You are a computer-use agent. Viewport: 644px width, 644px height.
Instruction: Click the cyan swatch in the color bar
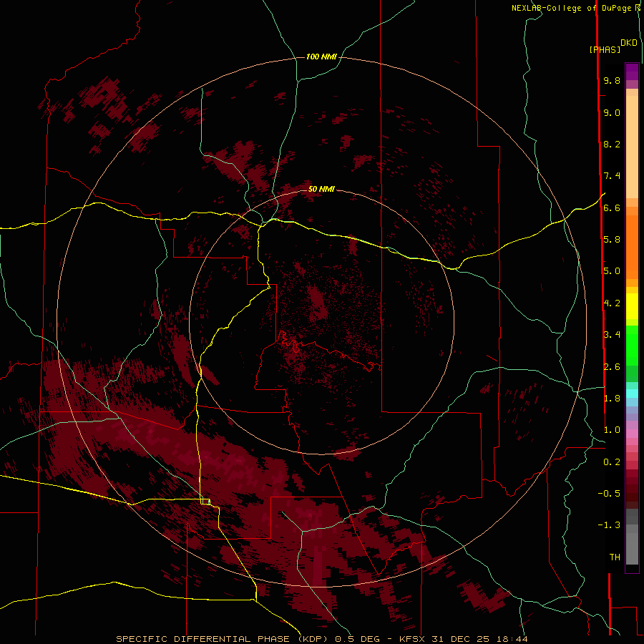pos(632,394)
